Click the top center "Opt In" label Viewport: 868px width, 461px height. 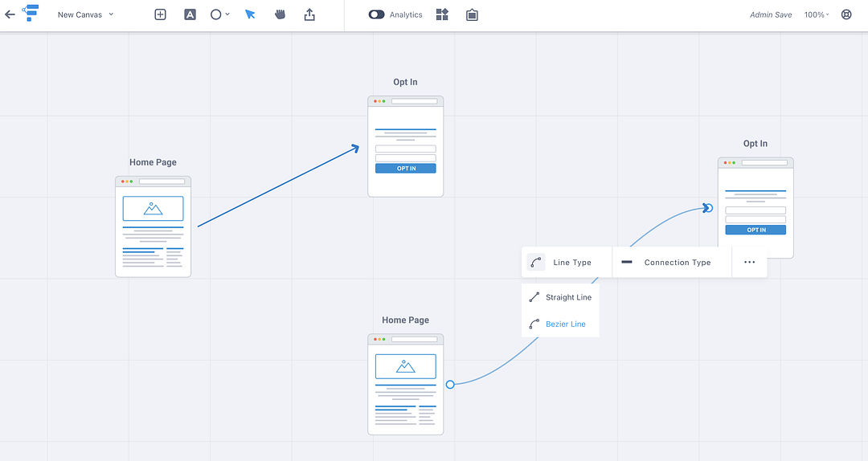[x=405, y=82]
